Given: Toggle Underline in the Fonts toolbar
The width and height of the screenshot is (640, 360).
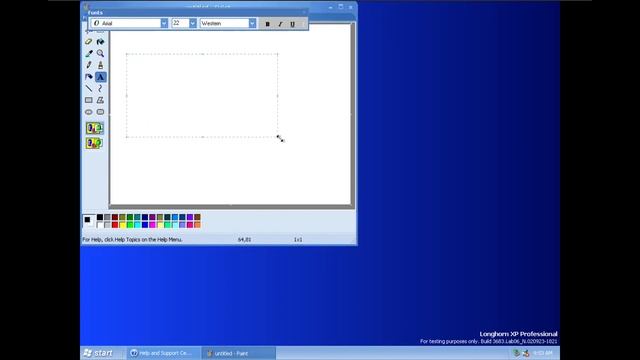Looking at the screenshot, I should pos(292,24).
